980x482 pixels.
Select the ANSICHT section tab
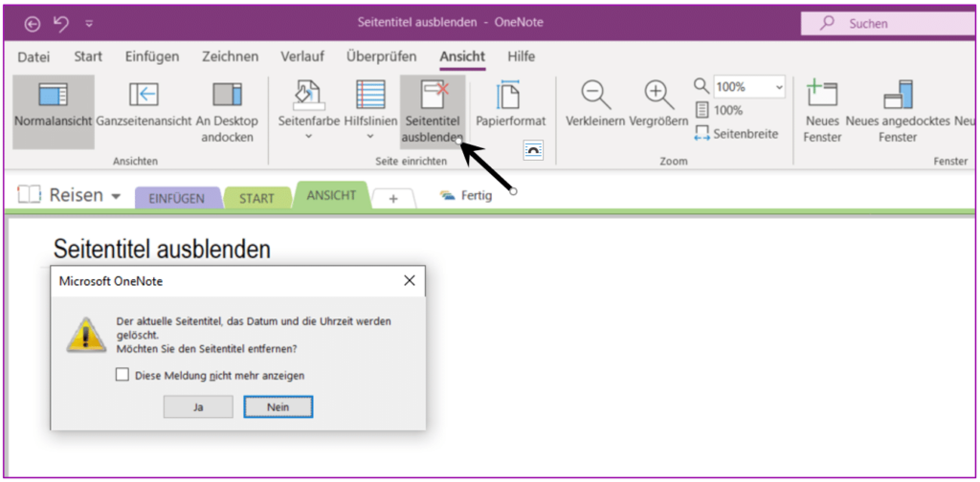click(330, 195)
